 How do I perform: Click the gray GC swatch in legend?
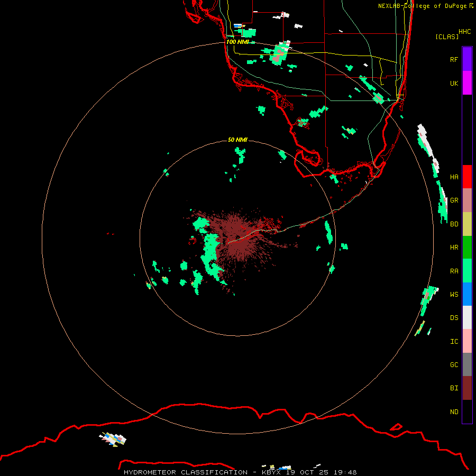467,364
